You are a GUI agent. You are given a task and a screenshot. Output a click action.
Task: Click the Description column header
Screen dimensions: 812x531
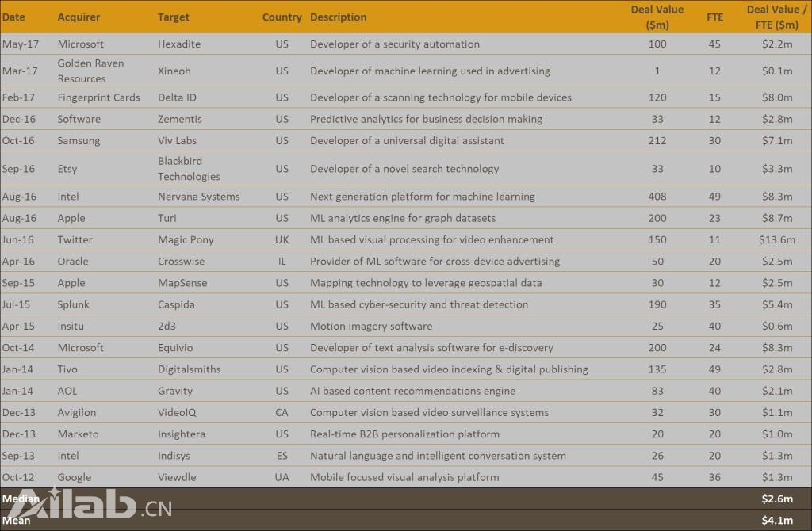click(x=338, y=17)
